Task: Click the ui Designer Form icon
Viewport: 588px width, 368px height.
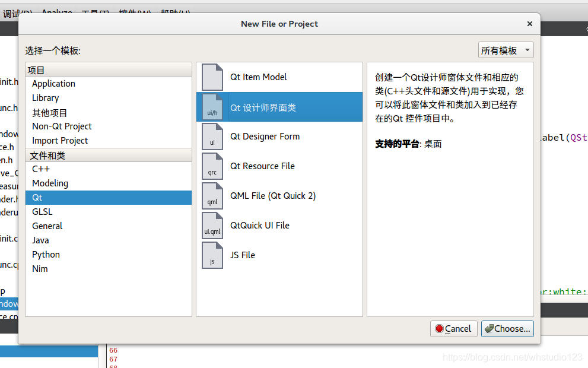Action: point(212,137)
